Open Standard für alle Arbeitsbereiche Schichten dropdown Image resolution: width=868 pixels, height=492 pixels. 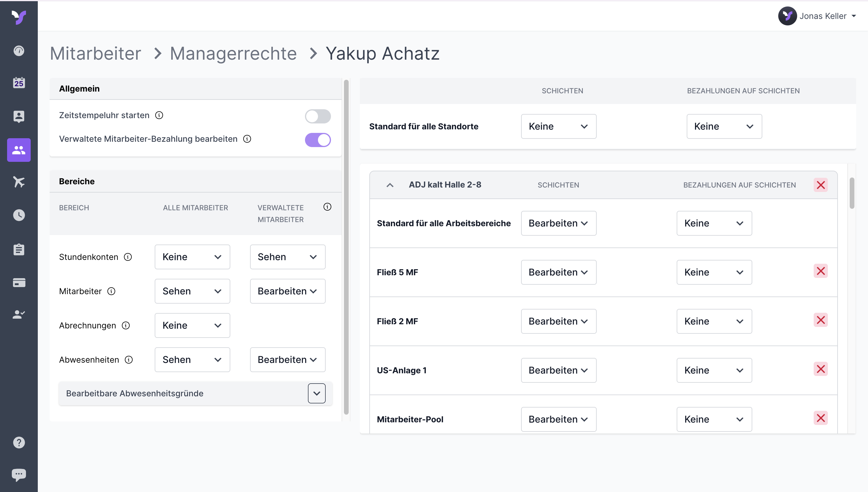559,223
